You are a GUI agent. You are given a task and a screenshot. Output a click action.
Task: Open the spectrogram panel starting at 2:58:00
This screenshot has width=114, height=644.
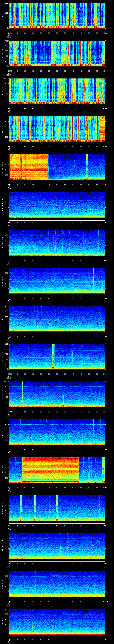57,546
